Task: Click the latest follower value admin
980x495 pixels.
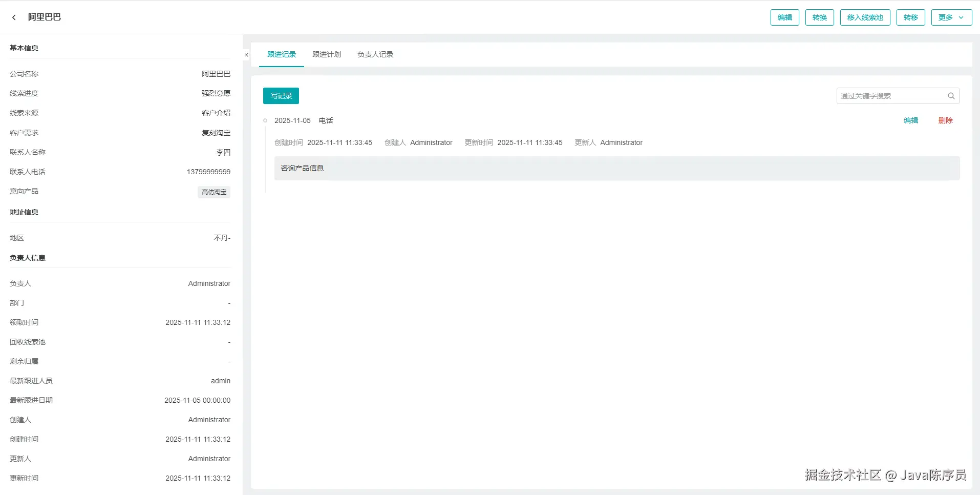Action: click(221, 381)
